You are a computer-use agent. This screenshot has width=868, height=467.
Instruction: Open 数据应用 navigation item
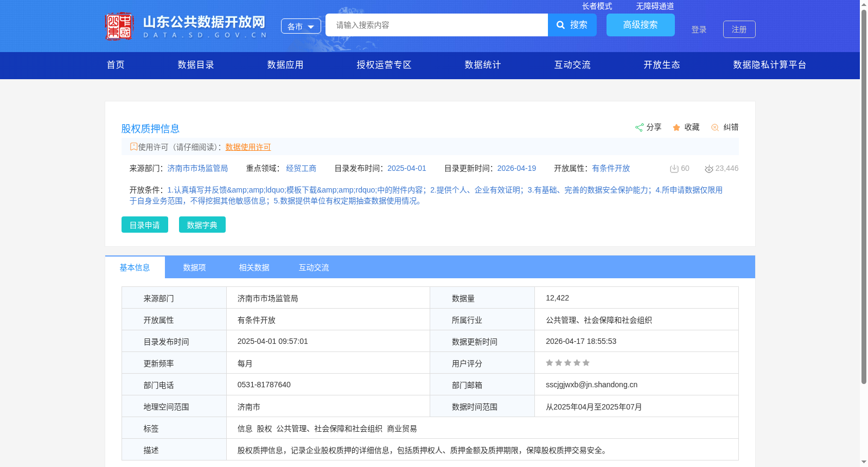(x=285, y=65)
